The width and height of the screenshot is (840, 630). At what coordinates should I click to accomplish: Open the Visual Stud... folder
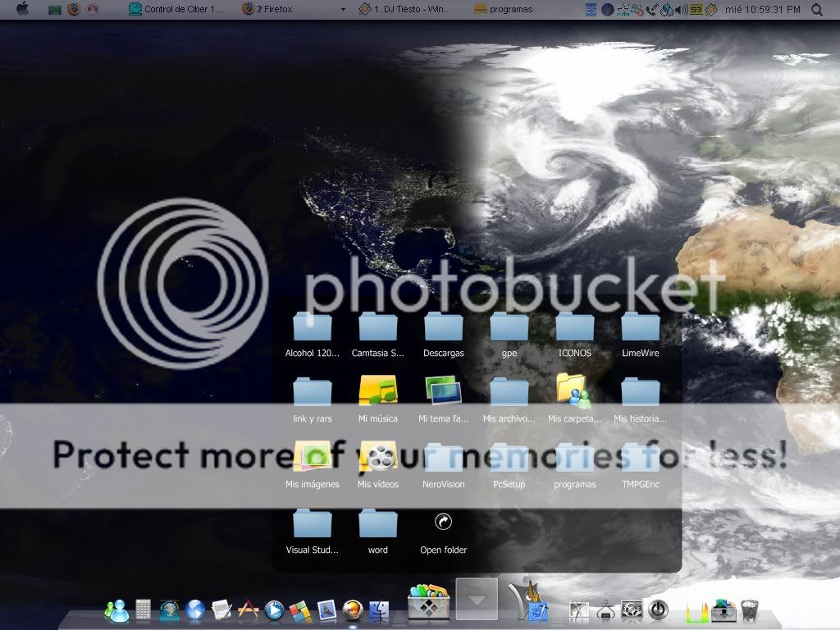pos(313,531)
